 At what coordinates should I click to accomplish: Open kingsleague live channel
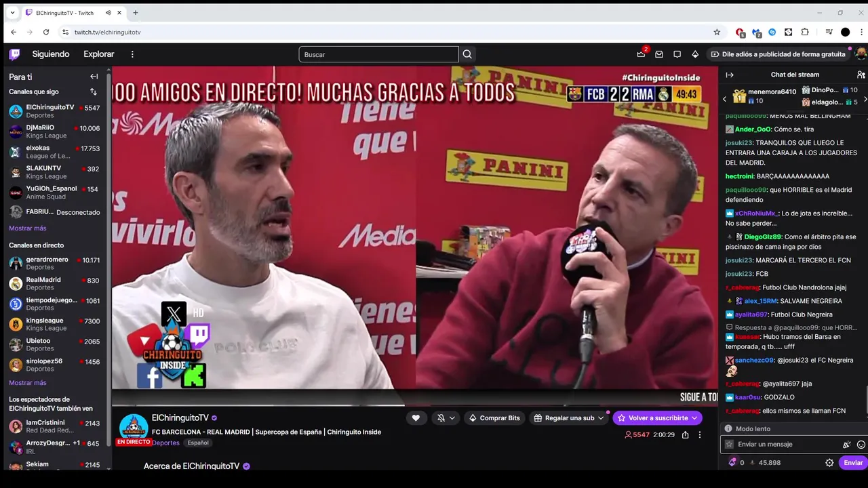54,324
